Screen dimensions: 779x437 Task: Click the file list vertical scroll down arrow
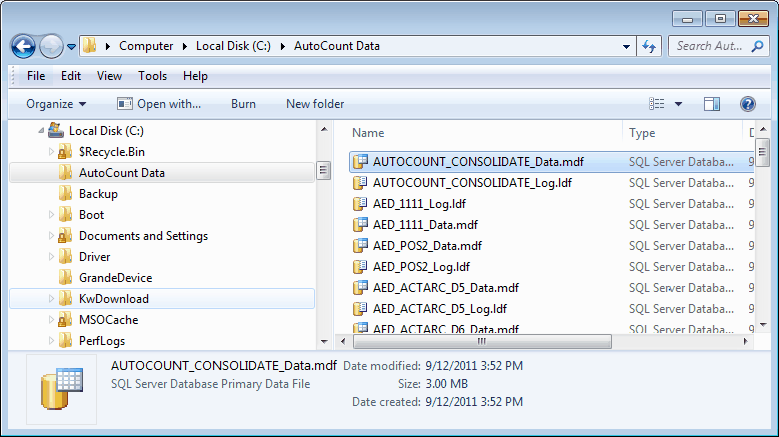763,325
